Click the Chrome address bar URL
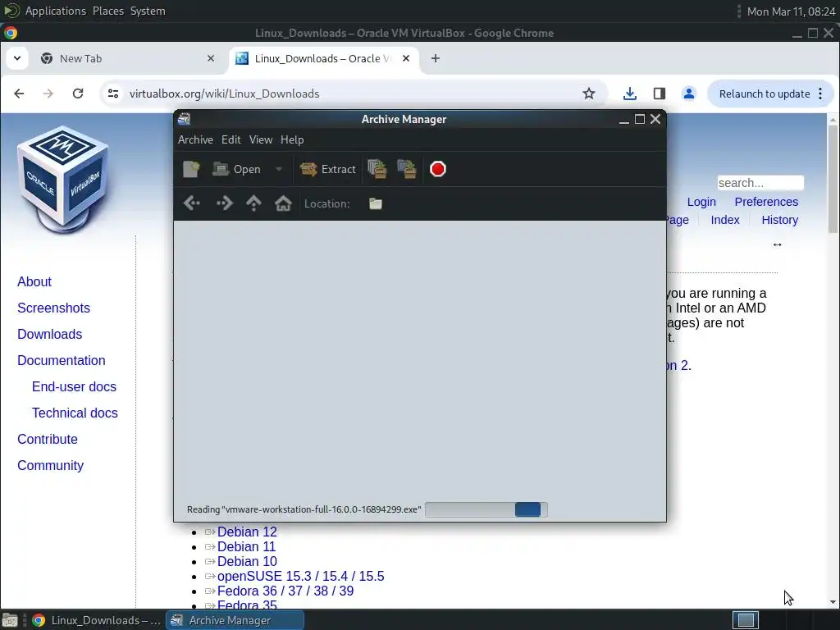 tap(225, 94)
